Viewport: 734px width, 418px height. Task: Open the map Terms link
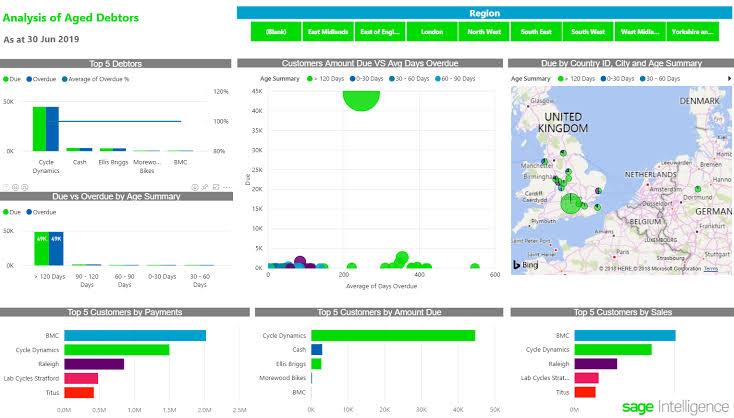tap(711, 269)
